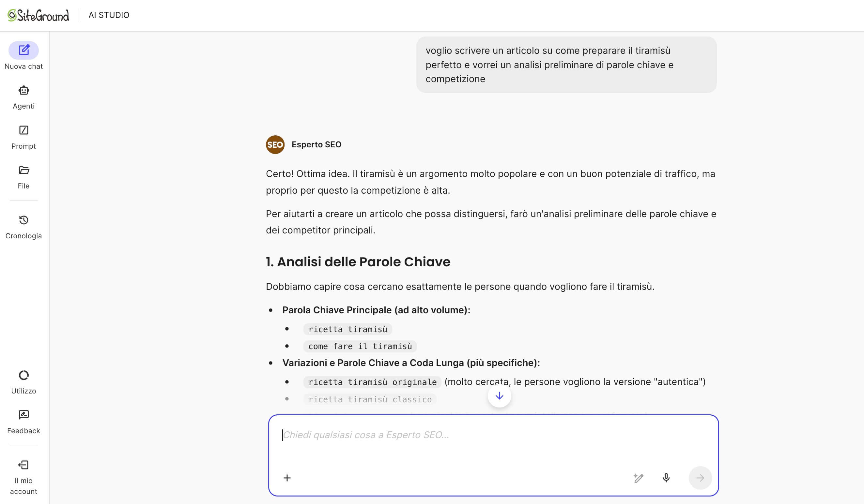Viewport: 864px width, 504px height.
Task: Select the AI STUDIO header item
Action: (109, 15)
